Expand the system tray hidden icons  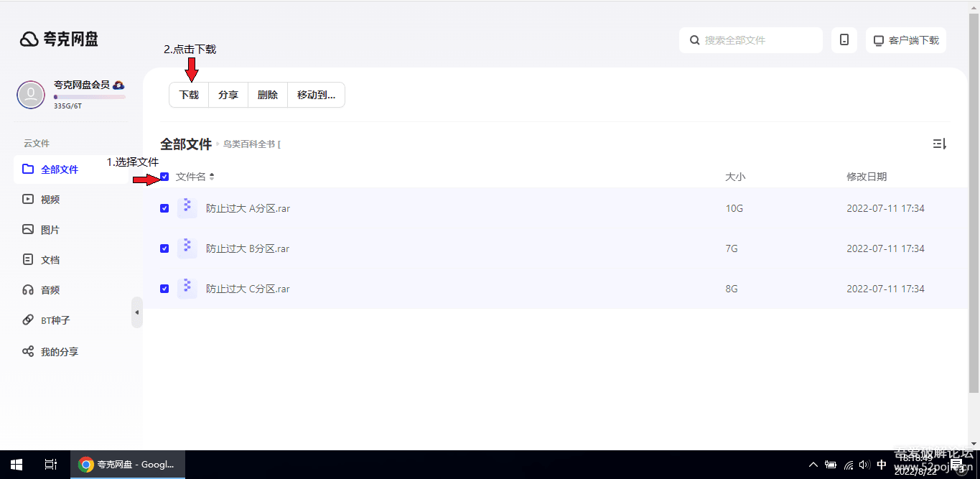813,465
